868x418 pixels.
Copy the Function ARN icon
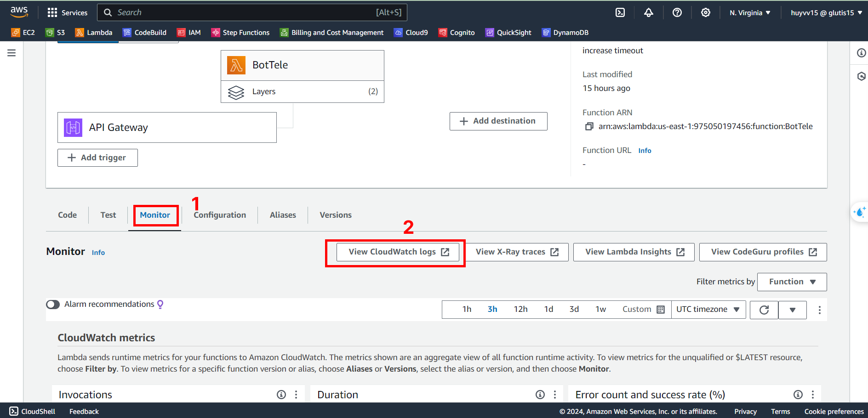(589, 126)
